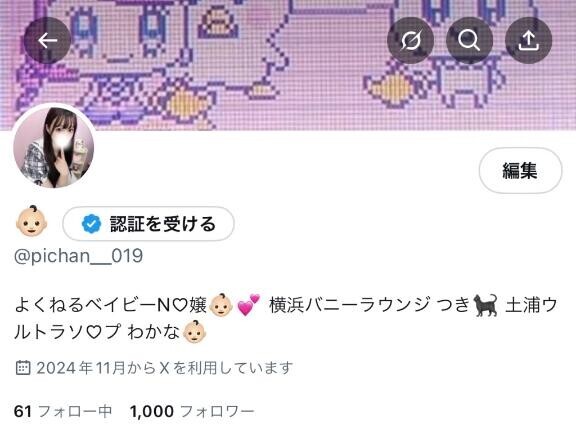Viewport: 576px width, 445px height.
Task: Tap the baby emoji after N♡嬢
Action: coord(221,305)
